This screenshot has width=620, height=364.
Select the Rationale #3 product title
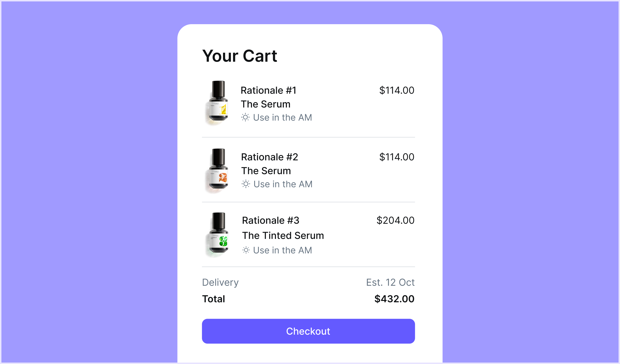tap(270, 220)
